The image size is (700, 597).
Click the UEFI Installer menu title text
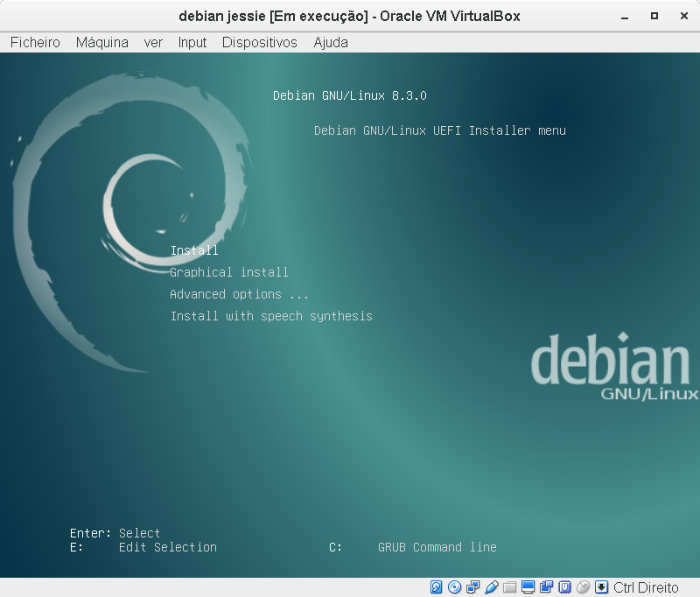pyautogui.click(x=440, y=130)
